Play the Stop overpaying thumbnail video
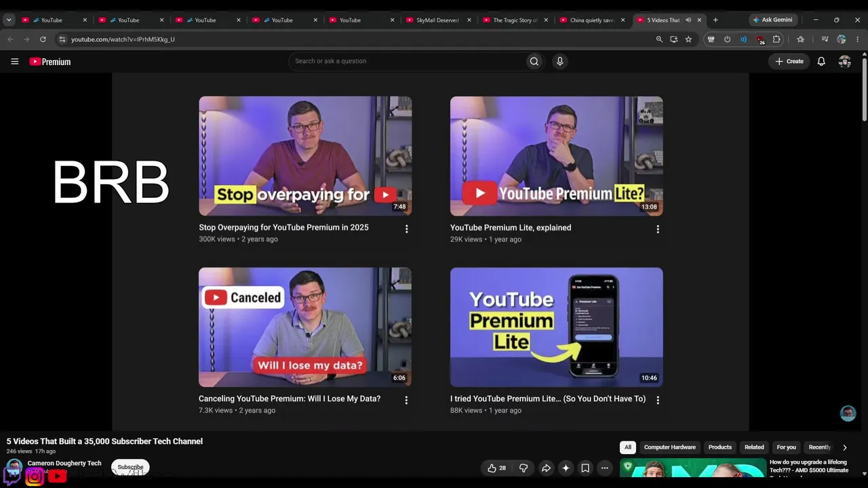The image size is (868, 488). [x=305, y=156]
